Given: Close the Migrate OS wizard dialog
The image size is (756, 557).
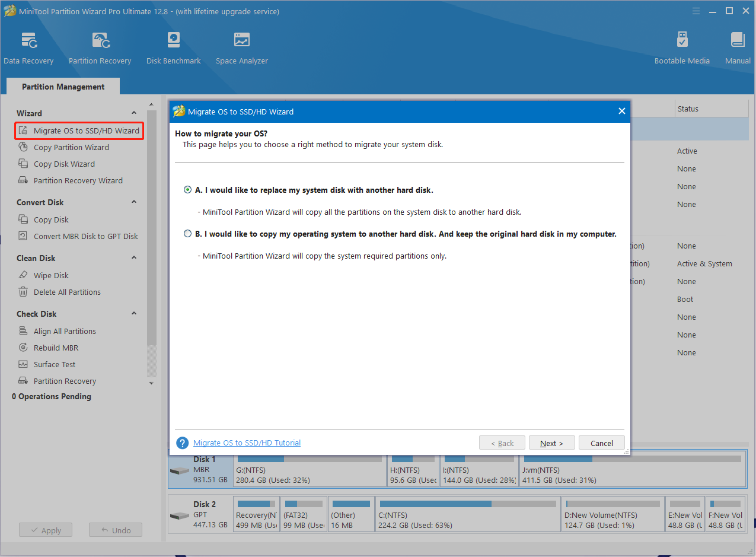Looking at the screenshot, I should pos(621,111).
